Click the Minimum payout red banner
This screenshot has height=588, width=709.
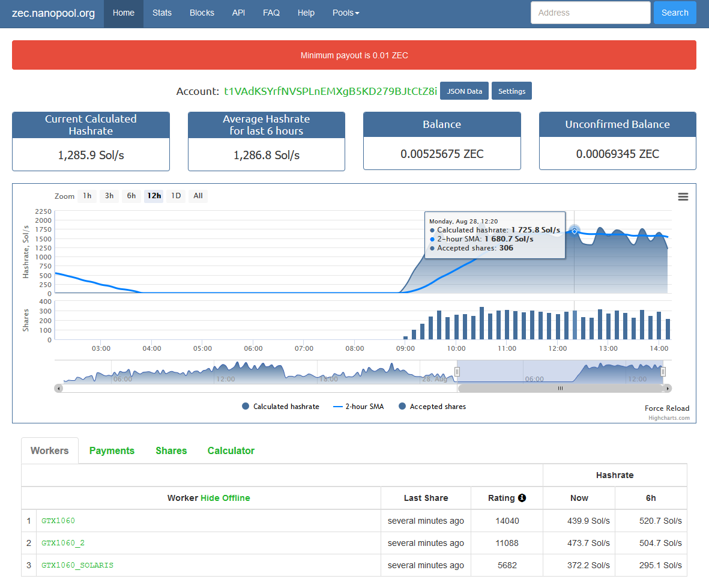pyautogui.click(x=354, y=55)
